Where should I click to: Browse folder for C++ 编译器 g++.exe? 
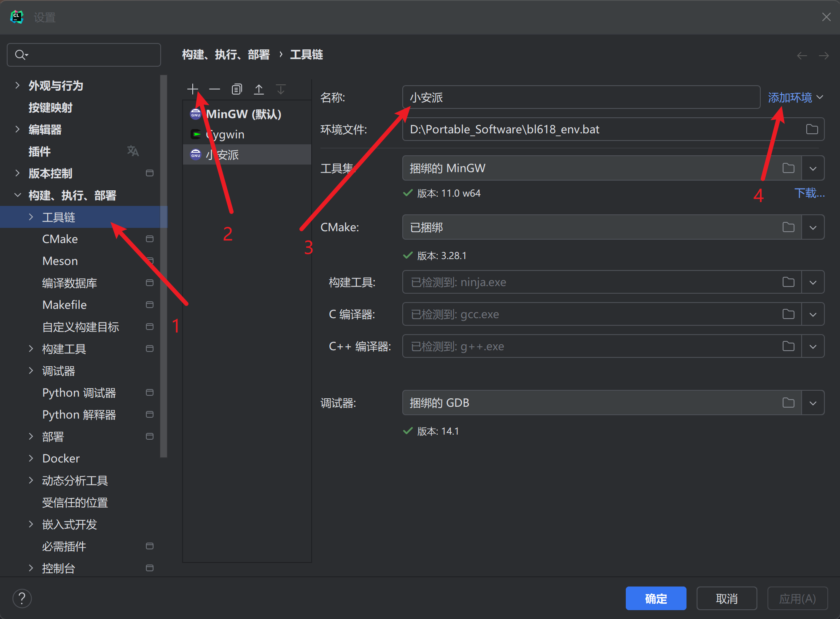point(788,346)
